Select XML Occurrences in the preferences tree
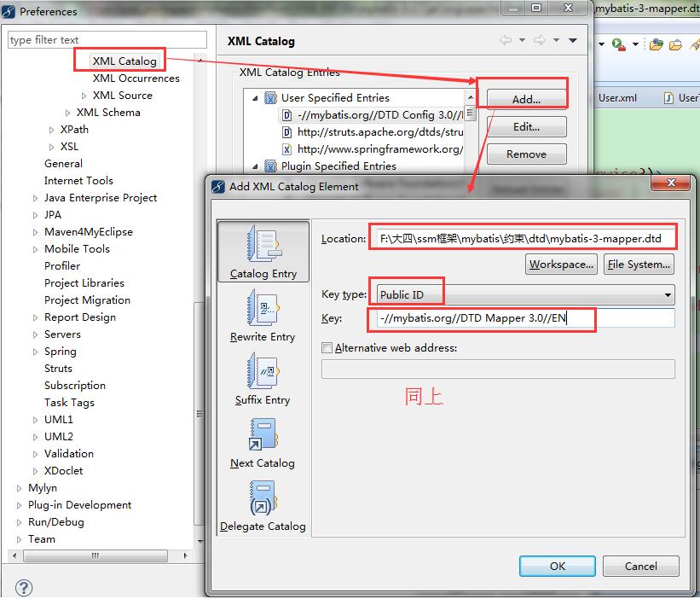 click(x=136, y=79)
